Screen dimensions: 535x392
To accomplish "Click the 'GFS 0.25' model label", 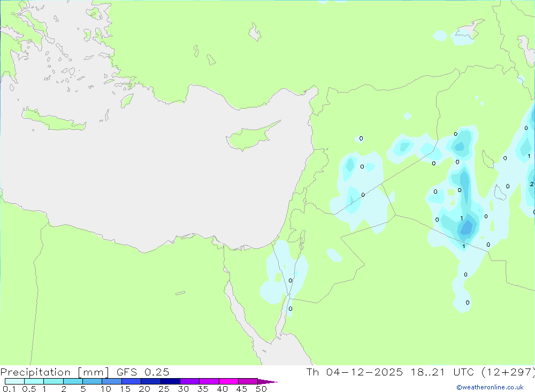I will click(143, 372).
